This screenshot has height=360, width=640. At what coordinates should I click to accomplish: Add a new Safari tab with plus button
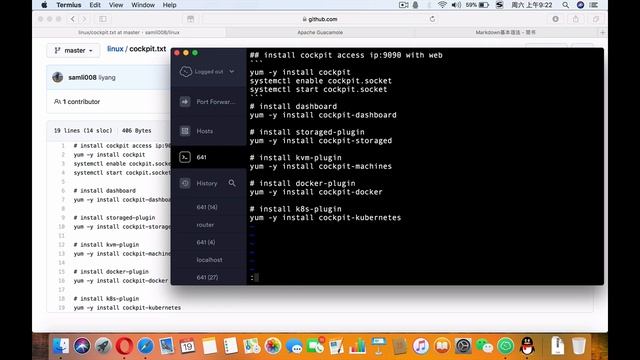tap(603, 32)
